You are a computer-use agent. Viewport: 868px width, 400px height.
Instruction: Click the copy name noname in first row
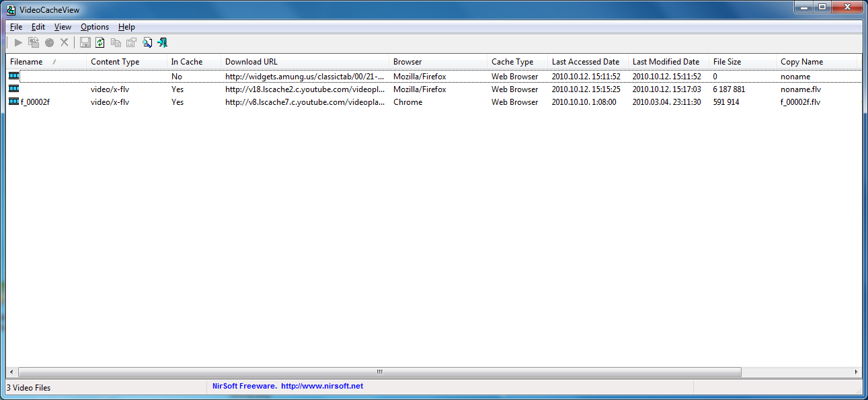point(795,77)
